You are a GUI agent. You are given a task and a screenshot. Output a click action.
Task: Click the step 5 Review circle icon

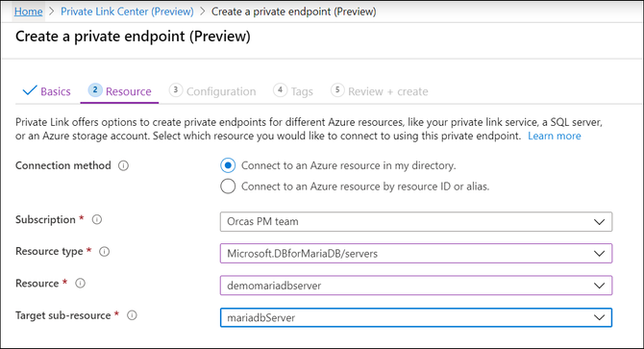337,89
